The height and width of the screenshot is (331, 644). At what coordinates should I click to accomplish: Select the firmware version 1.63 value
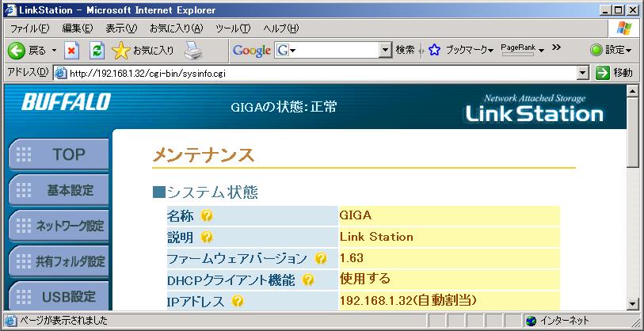(x=352, y=258)
